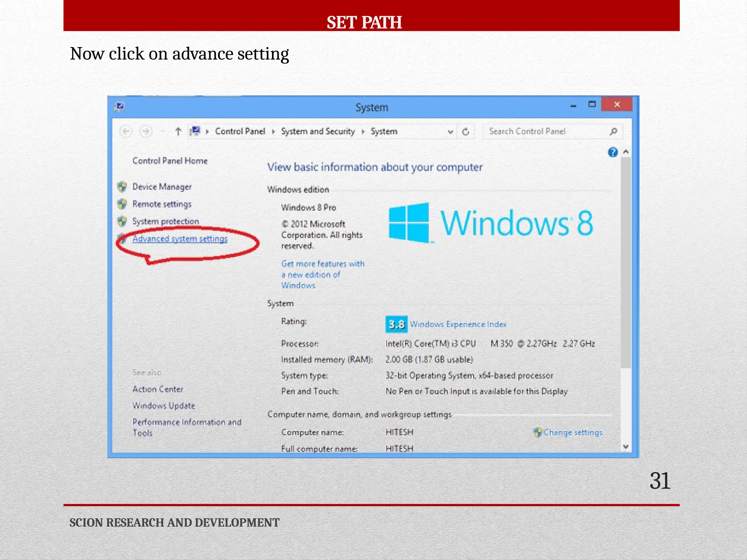Viewport: 747px width, 560px height.
Task: Open Control Panel Home
Action: click(170, 161)
